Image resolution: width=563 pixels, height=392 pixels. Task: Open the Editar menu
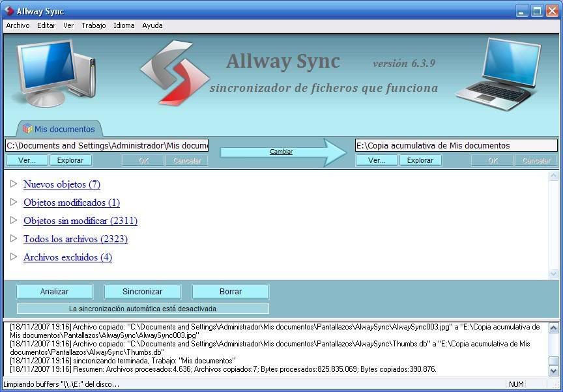click(46, 25)
